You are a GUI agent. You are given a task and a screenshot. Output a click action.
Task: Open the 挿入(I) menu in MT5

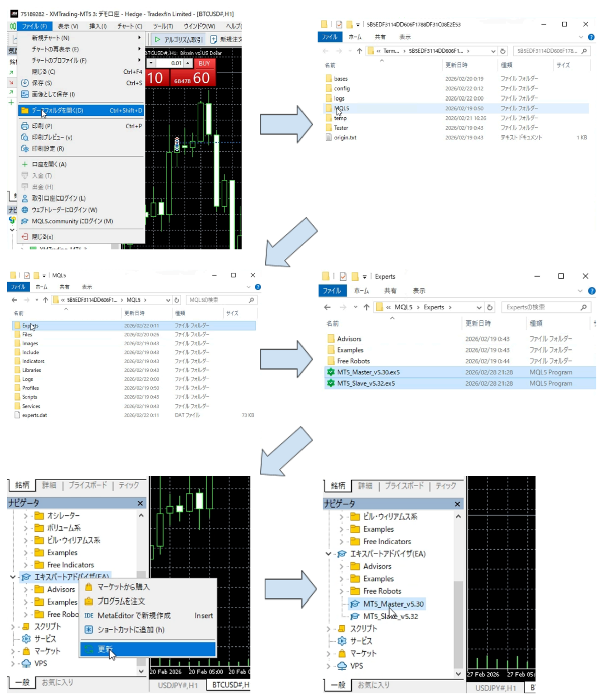point(97,26)
